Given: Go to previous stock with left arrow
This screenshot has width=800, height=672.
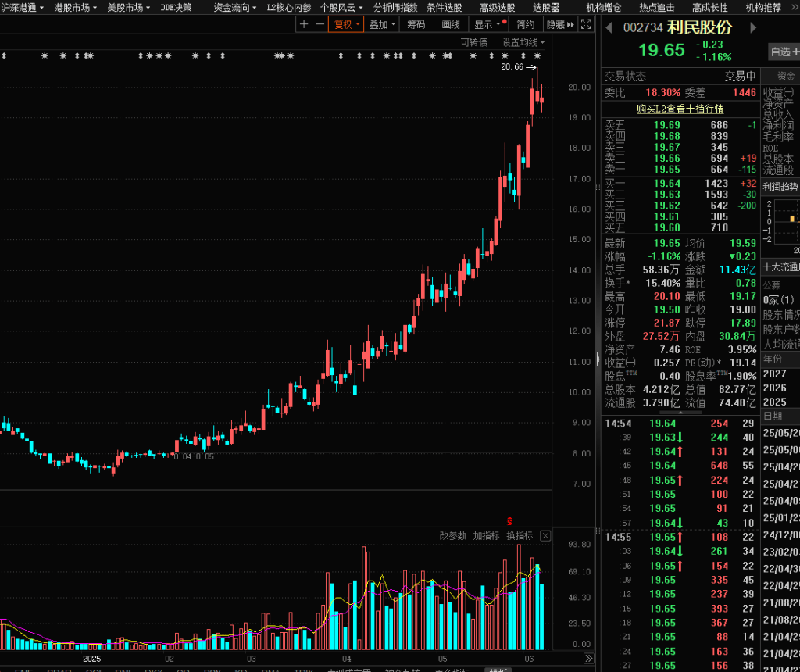Looking at the screenshot, I should tap(609, 27).
